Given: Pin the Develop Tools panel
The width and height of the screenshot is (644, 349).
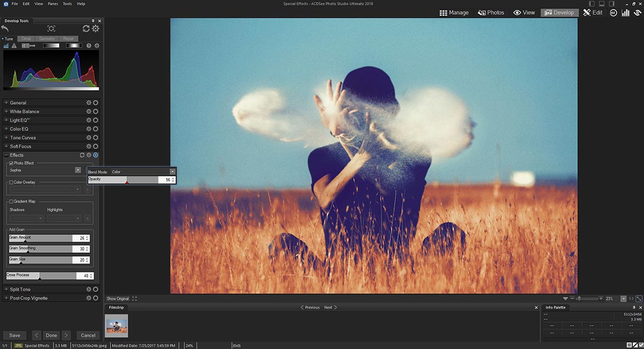Looking at the screenshot, I should [x=93, y=21].
